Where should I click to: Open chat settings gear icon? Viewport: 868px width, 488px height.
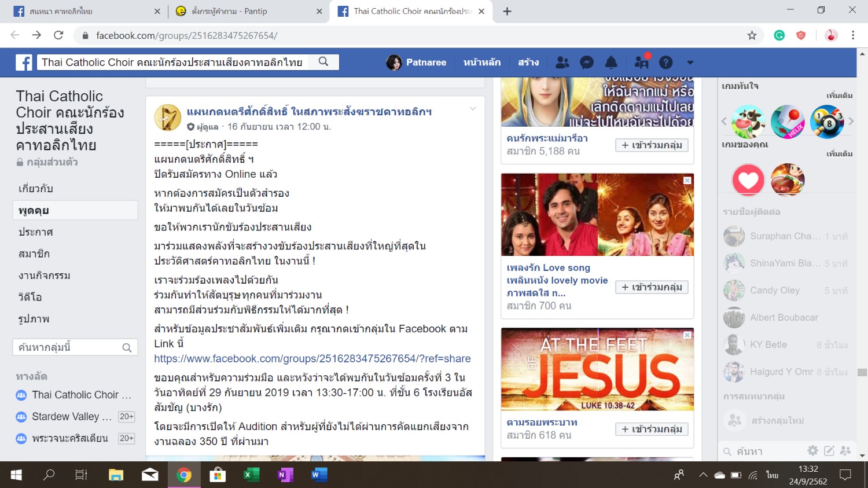[813, 450]
